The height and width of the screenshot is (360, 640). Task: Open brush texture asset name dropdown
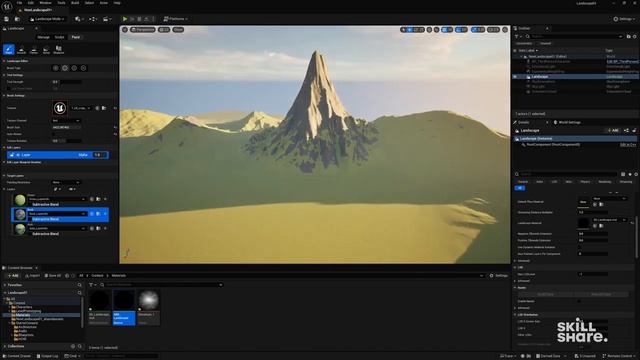coord(81,108)
